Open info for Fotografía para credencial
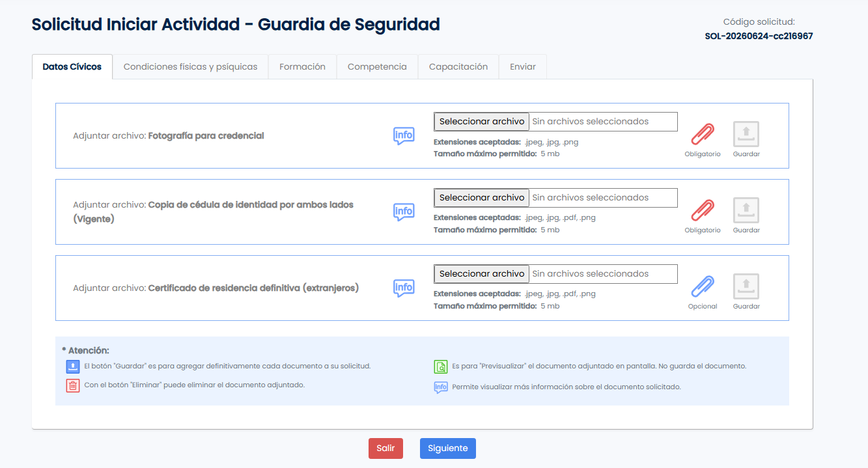Image resolution: width=868 pixels, height=468 pixels. (x=404, y=135)
